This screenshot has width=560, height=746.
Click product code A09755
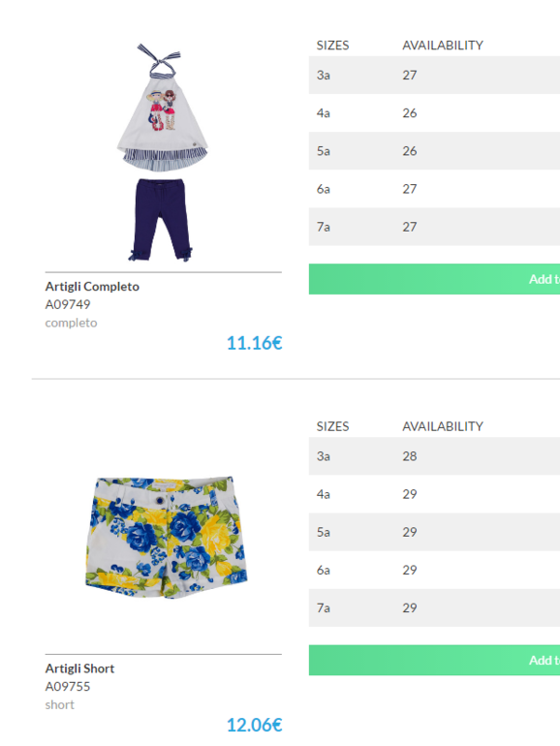coord(68,687)
